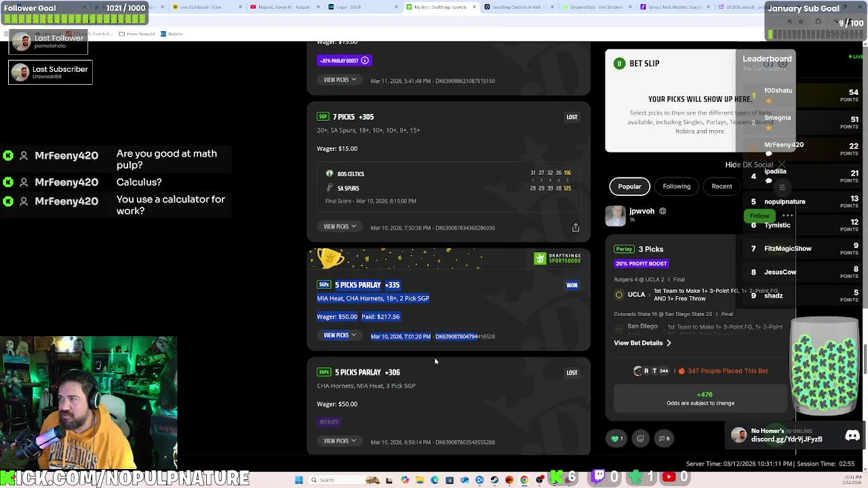Click the Boston Celtics team logo

point(330,174)
